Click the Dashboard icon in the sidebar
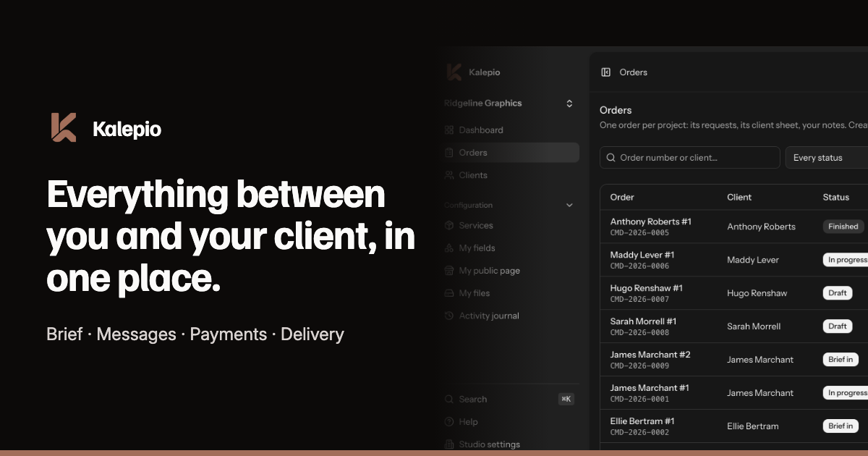This screenshot has height=456, width=868. click(x=450, y=130)
